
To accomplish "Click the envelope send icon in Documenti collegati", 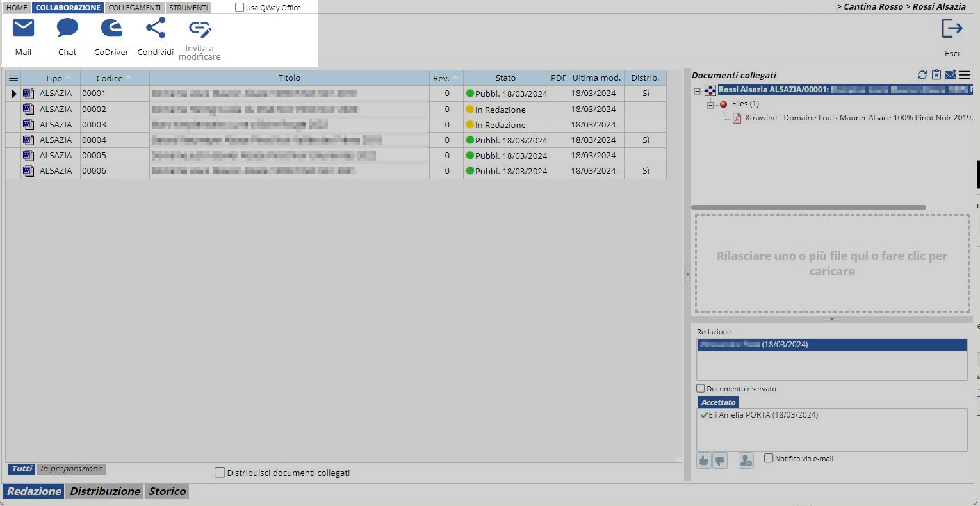I will tap(951, 75).
